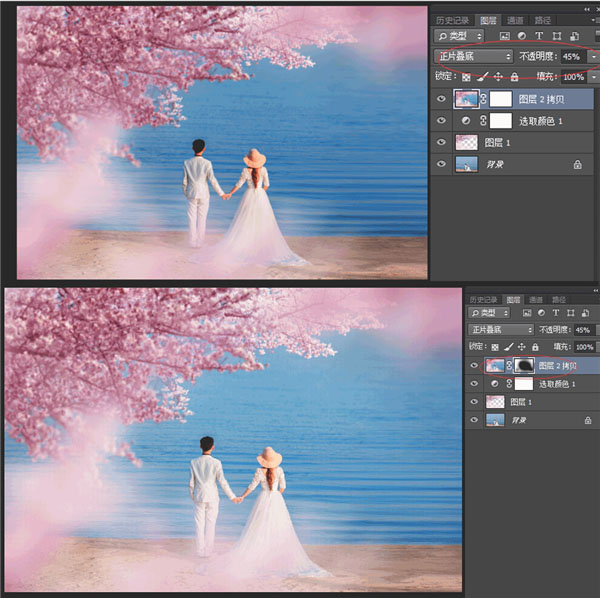Switch to 路径 tab in upper panel
Image resolution: width=600 pixels, height=598 pixels.
pos(542,20)
